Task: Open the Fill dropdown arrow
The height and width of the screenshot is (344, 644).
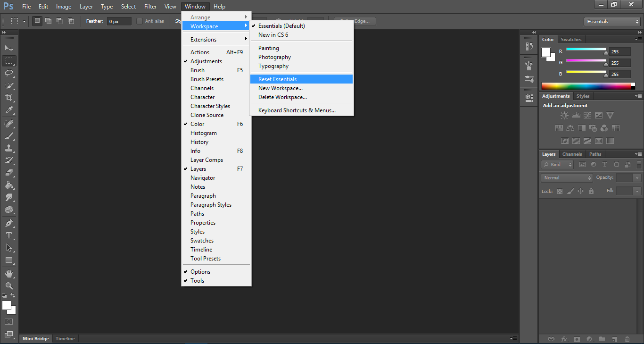Action: [637, 191]
